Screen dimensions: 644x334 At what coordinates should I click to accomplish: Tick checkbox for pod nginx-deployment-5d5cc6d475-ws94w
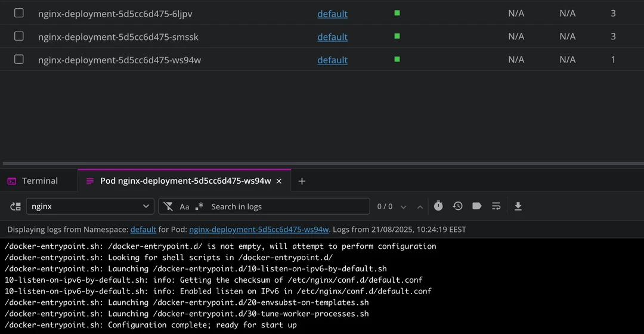coord(19,60)
